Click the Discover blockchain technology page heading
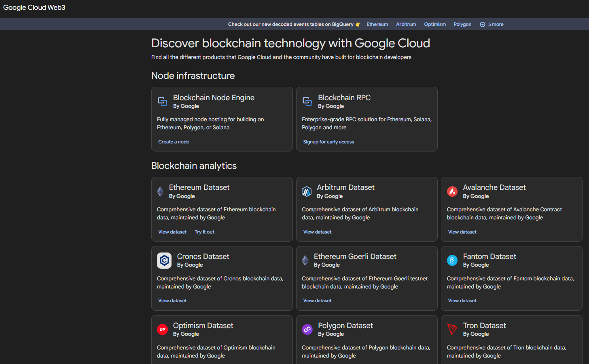 click(x=290, y=43)
